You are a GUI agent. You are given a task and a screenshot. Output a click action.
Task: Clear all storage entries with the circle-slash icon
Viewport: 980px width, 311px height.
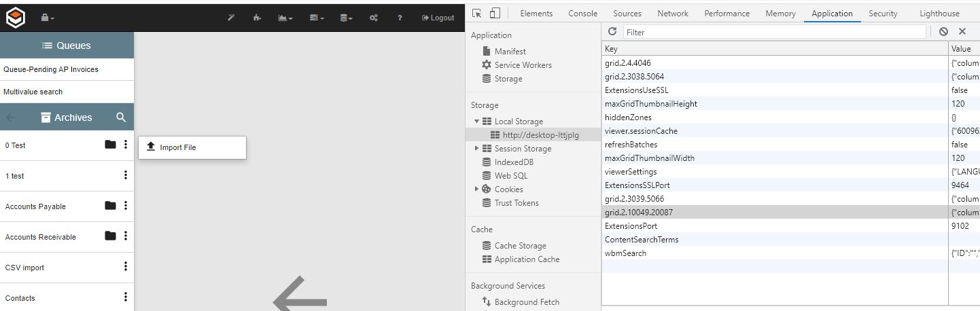(943, 32)
